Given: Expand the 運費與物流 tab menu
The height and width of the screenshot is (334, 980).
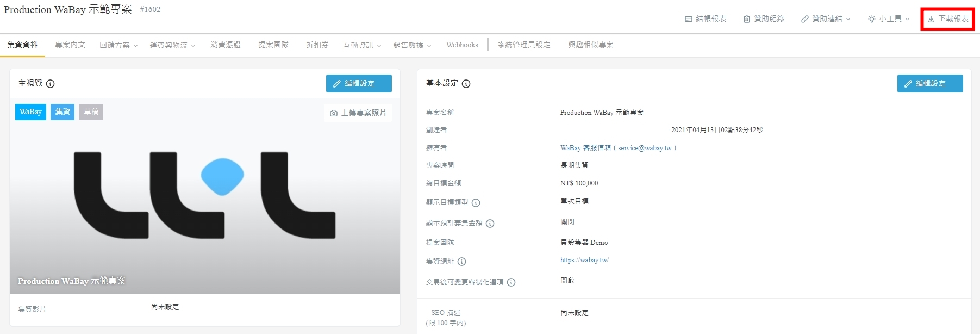Looking at the screenshot, I should pos(172,45).
